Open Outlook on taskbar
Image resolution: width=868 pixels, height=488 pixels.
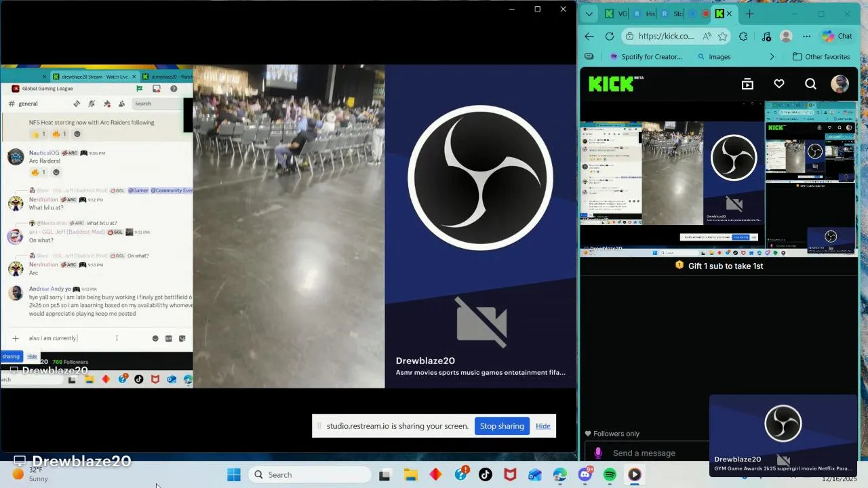[535, 474]
